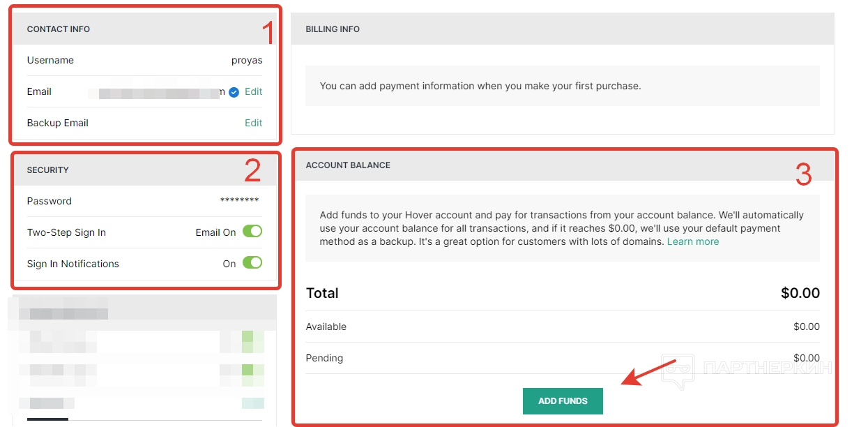Turn off Sign In Notifications toggle
Viewport: 868px width, 427px height.
pos(252,263)
